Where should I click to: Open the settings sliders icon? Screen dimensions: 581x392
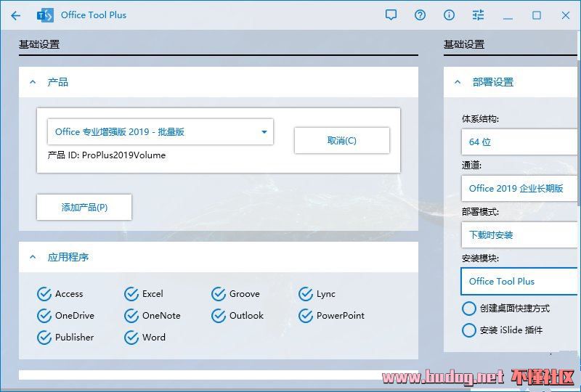(478, 15)
